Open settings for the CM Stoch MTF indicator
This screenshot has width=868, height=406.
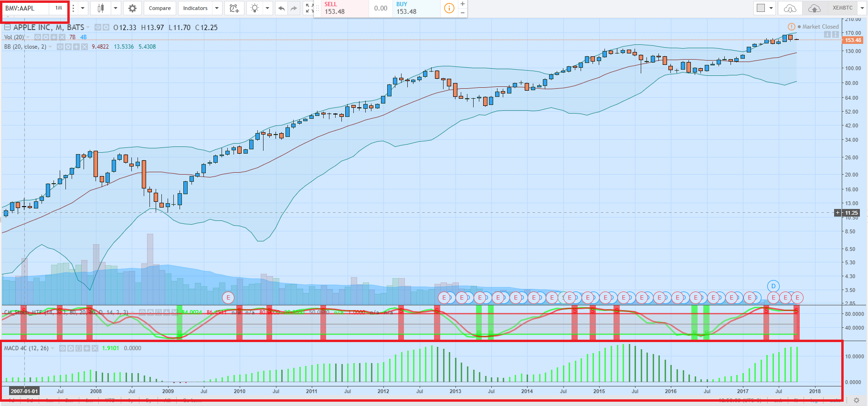150,312
